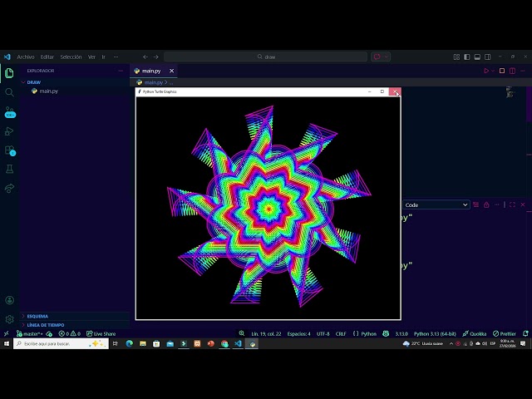This screenshot has height=399, width=532.
Task: Open the Search view in activity bar
Action: pyautogui.click(x=10, y=91)
